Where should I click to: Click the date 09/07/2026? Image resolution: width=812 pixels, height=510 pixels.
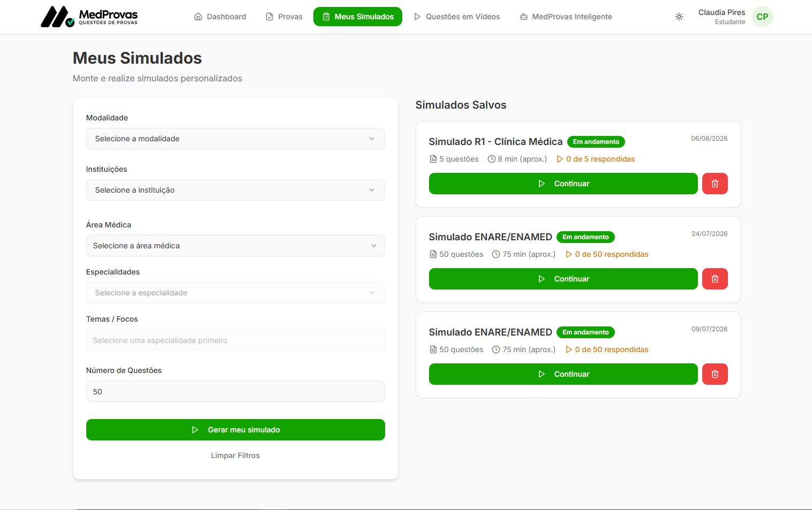[x=709, y=329]
